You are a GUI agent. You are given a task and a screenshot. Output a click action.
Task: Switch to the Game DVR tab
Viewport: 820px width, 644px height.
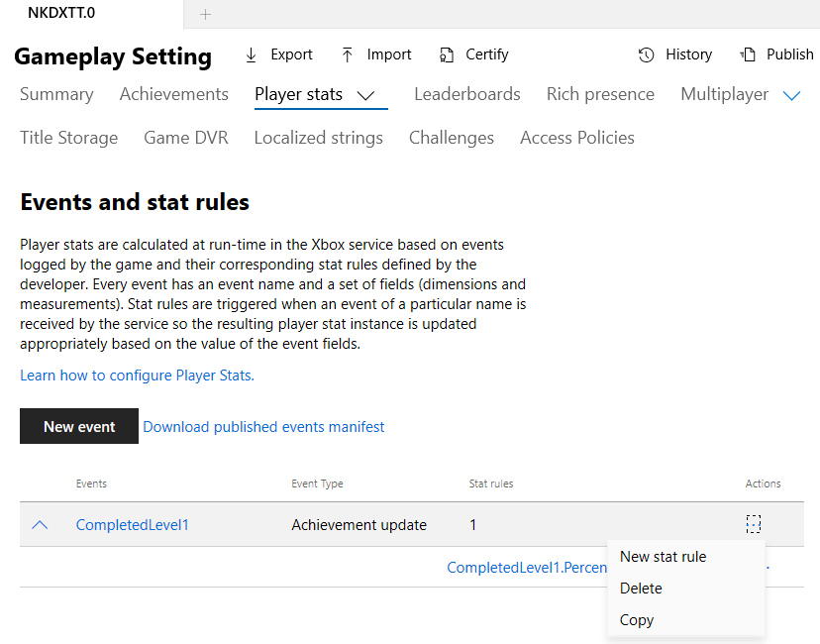(186, 138)
